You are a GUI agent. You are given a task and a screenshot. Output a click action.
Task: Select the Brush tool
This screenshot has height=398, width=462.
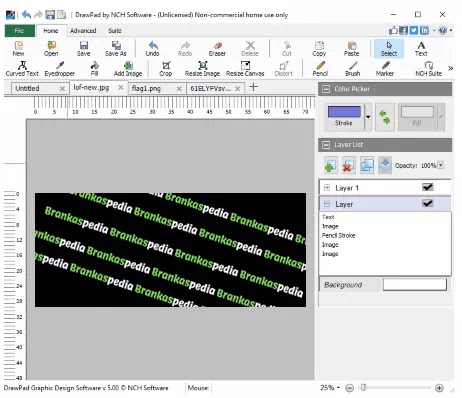[353, 69]
